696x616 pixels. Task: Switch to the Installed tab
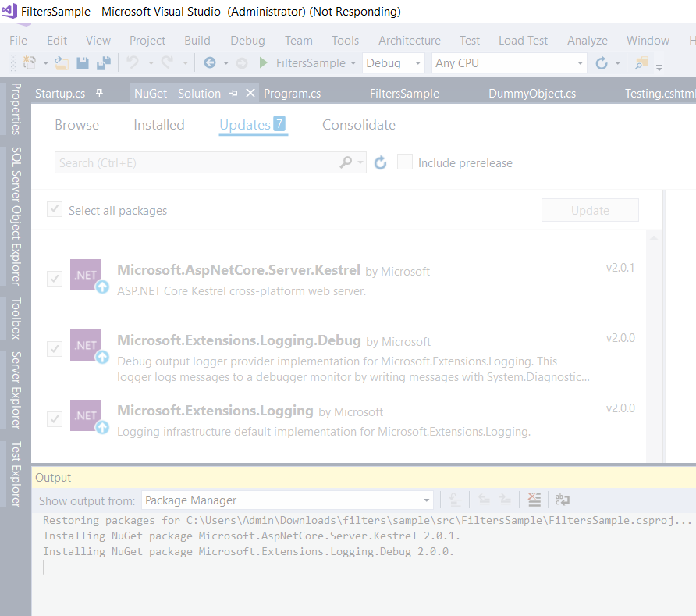(159, 125)
